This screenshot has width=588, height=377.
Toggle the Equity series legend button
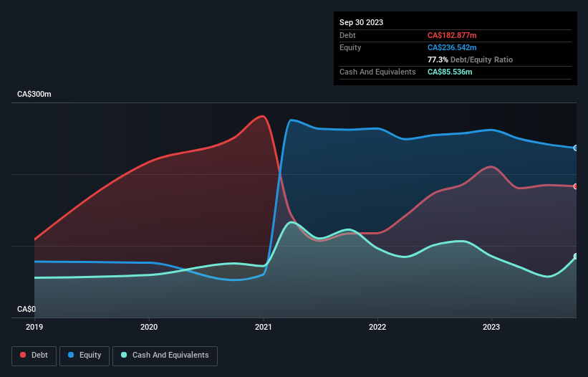85,355
